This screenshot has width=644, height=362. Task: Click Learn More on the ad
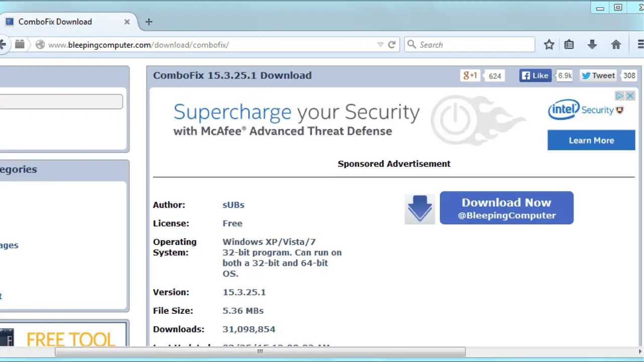(591, 140)
